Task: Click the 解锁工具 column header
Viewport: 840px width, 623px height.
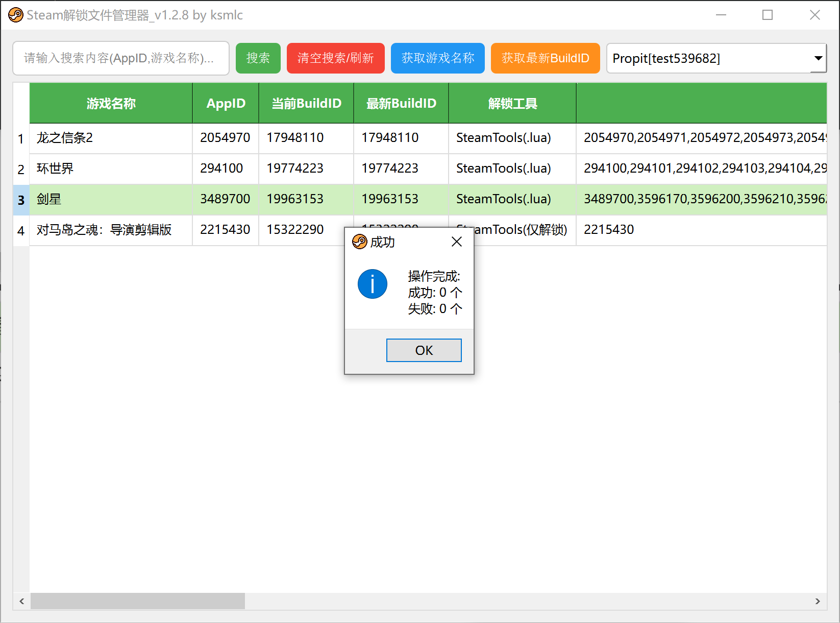Action: point(512,104)
